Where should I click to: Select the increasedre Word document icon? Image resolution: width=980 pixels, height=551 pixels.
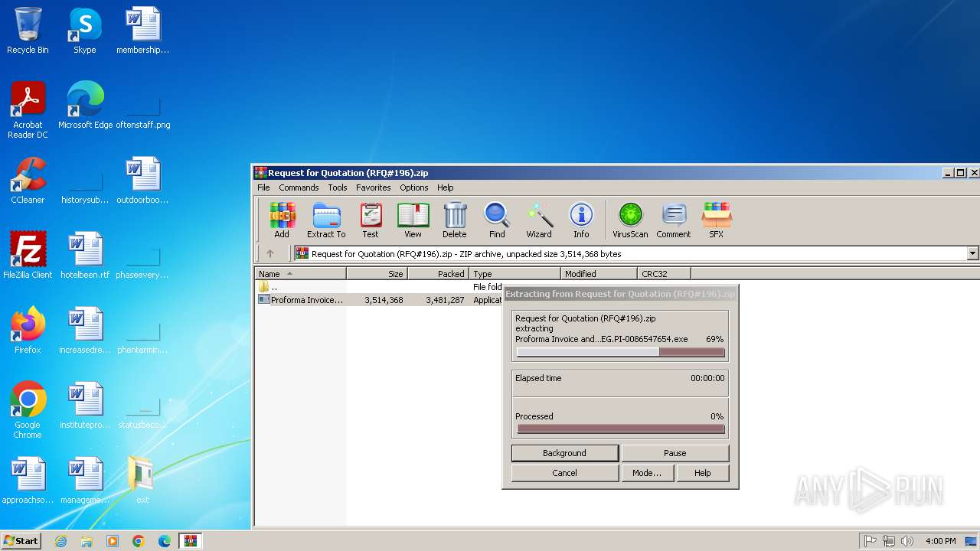(85, 331)
